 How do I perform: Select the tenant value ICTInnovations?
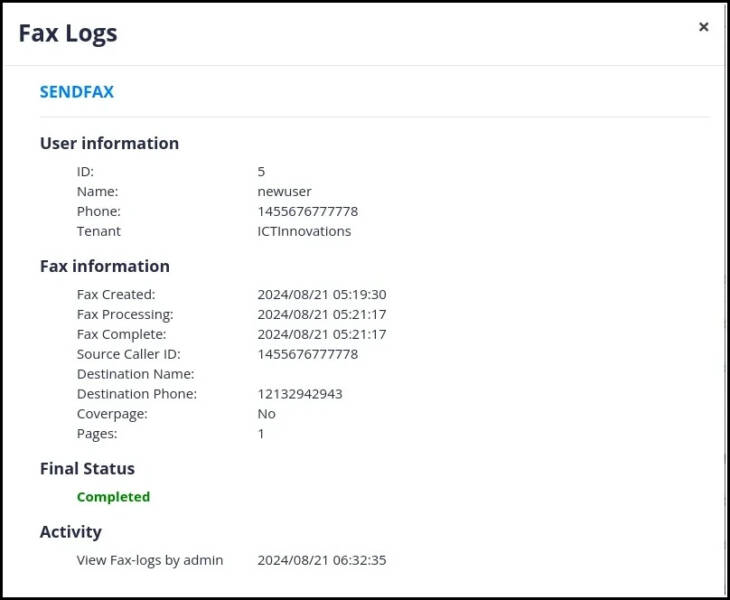[x=304, y=231]
